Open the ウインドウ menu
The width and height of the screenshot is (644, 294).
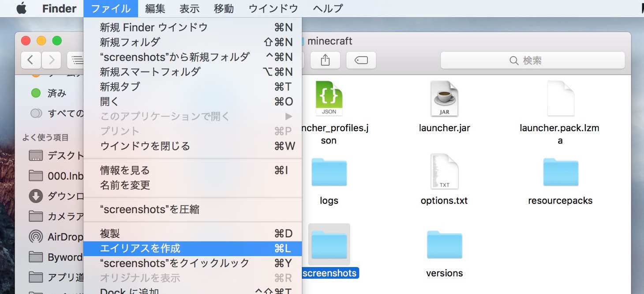273,8
